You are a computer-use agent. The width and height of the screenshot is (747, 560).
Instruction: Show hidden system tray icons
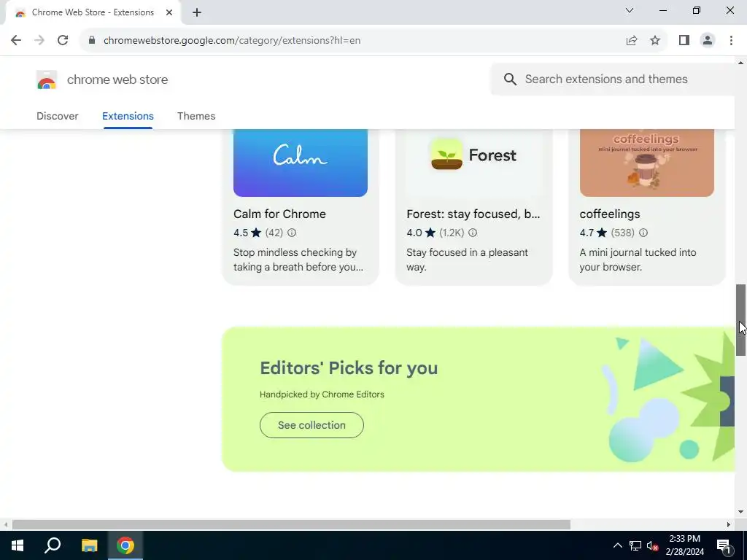point(617,545)
